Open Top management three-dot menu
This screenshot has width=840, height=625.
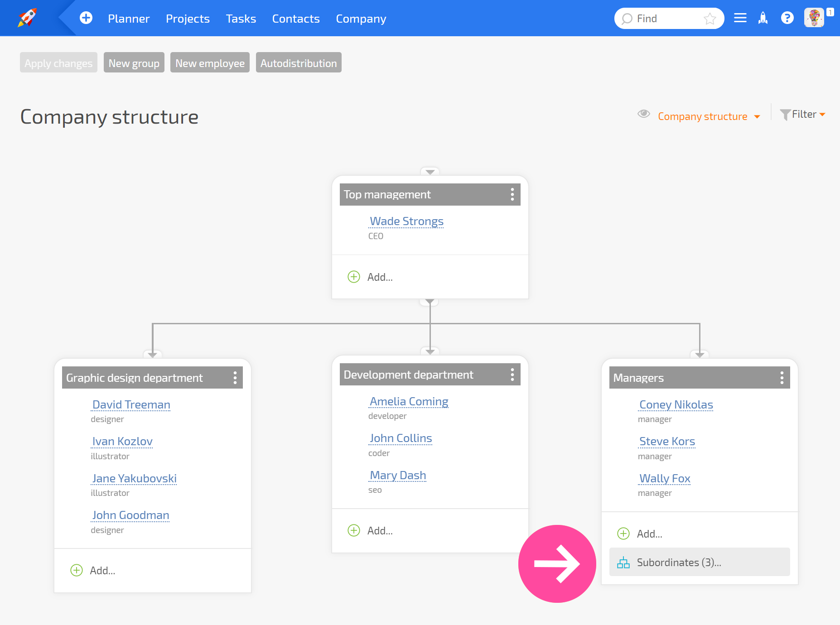click(512, 194)
